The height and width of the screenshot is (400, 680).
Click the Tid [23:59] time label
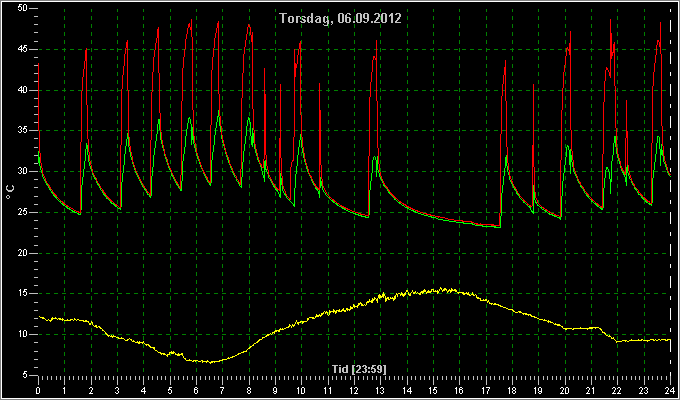[359, 369]
